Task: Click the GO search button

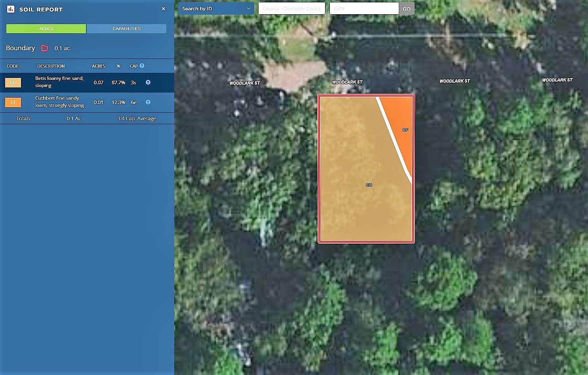Action: [407, 9]
